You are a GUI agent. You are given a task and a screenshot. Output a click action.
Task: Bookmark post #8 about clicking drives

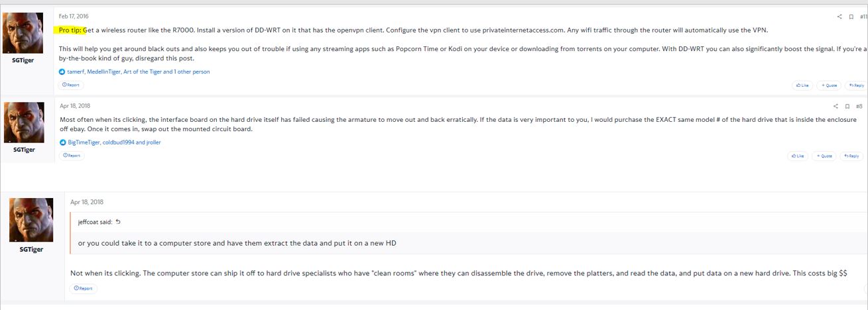tap(847, 106)
